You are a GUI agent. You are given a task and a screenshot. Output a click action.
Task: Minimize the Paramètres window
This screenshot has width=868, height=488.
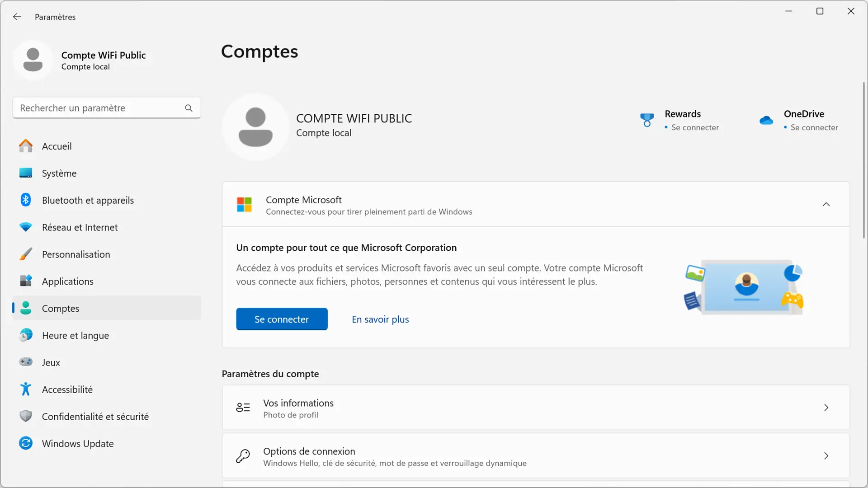coord(789,11)
